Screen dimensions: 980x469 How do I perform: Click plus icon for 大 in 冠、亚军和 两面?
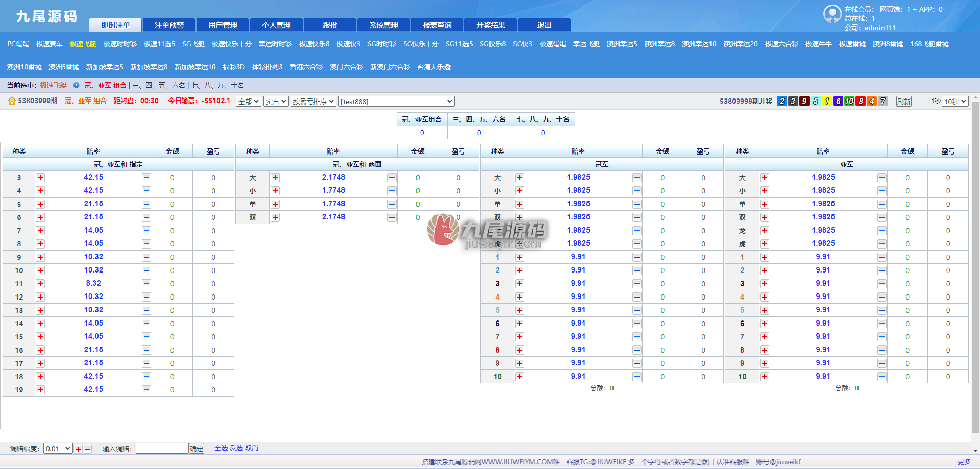[275, 178]
